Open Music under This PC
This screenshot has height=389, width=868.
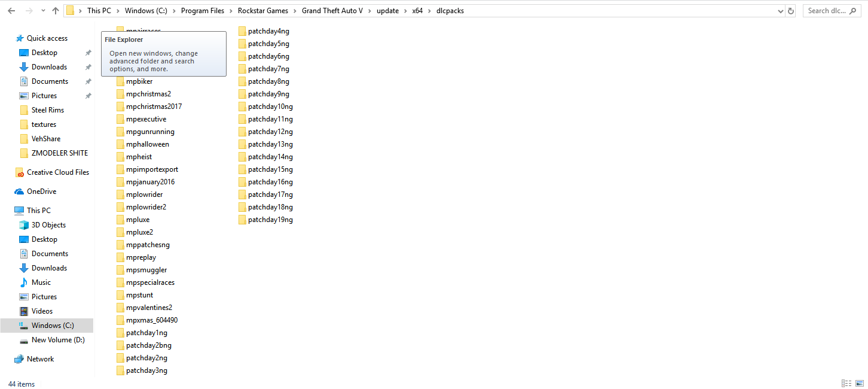tap(41, 282)
